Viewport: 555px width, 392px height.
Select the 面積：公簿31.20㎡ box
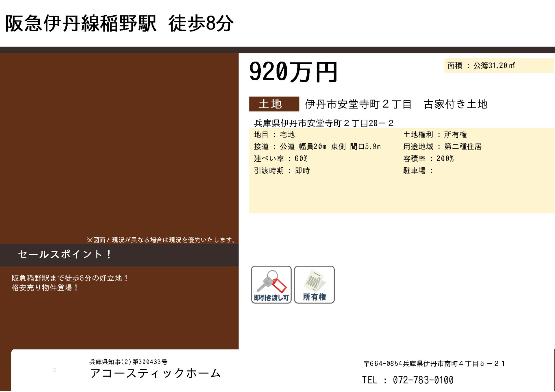coord(499,65)
